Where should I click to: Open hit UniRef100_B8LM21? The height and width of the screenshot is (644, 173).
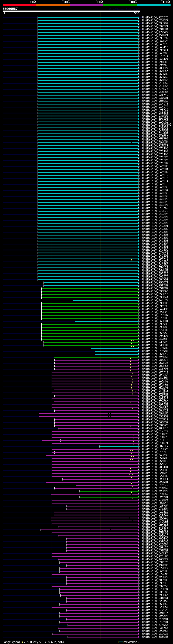pos(155,410)
